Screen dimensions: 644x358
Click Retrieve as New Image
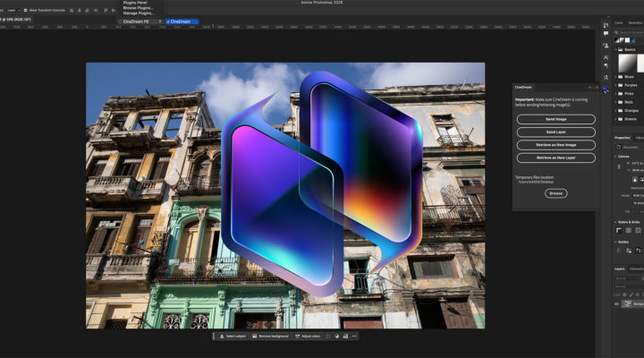[x=555, y=145]
